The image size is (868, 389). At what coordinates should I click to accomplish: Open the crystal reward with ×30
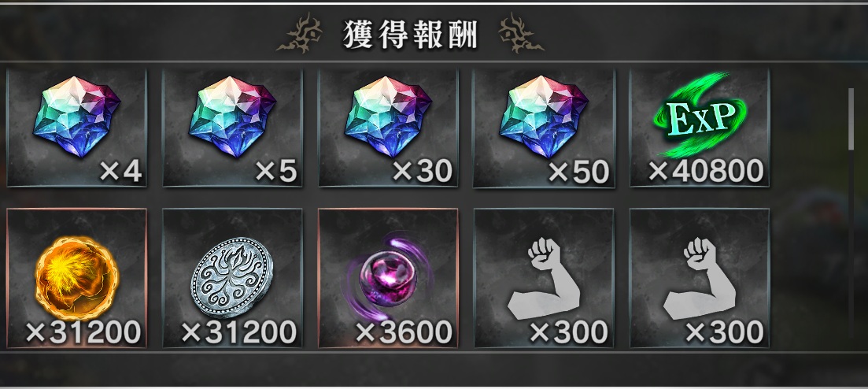click(x=388, y=128)
